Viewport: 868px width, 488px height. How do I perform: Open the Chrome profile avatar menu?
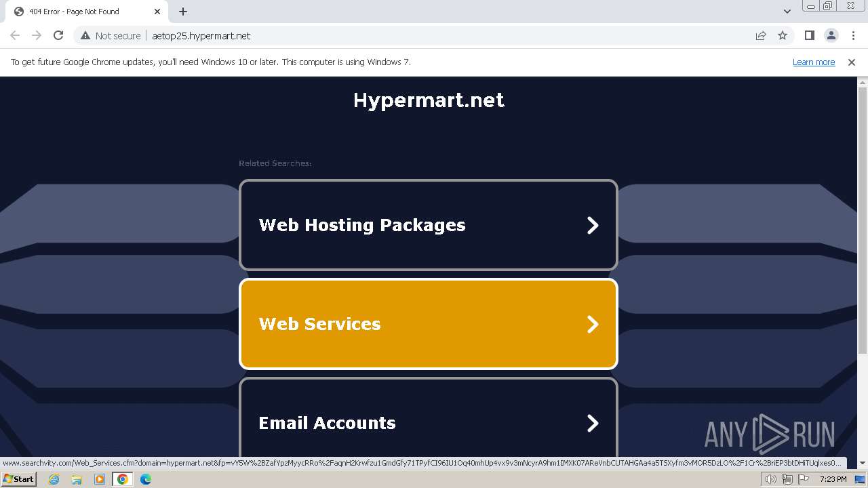pos(831,36)
